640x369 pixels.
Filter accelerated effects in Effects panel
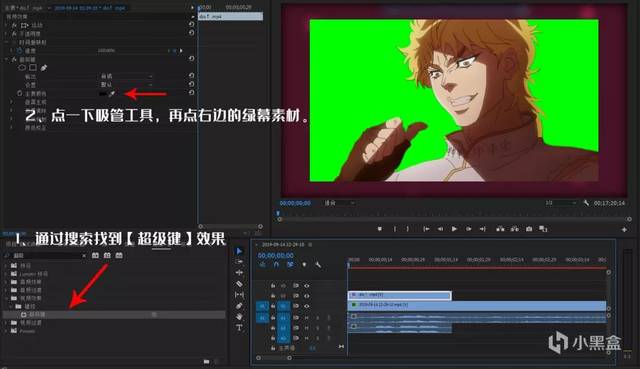tap(95, 255)
